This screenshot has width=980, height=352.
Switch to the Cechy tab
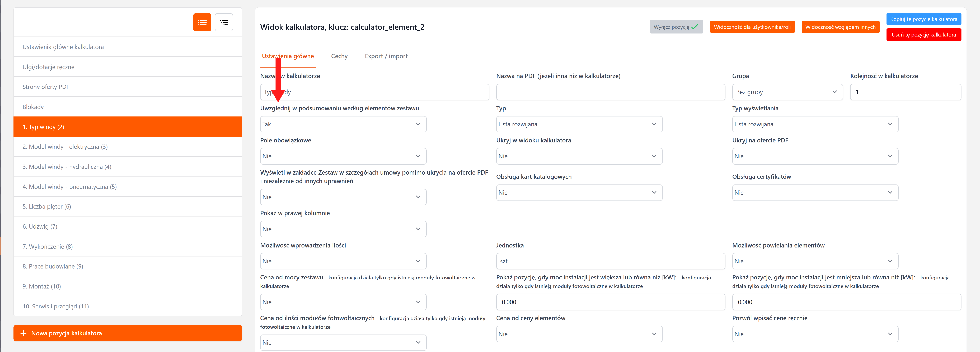(339, 56)
